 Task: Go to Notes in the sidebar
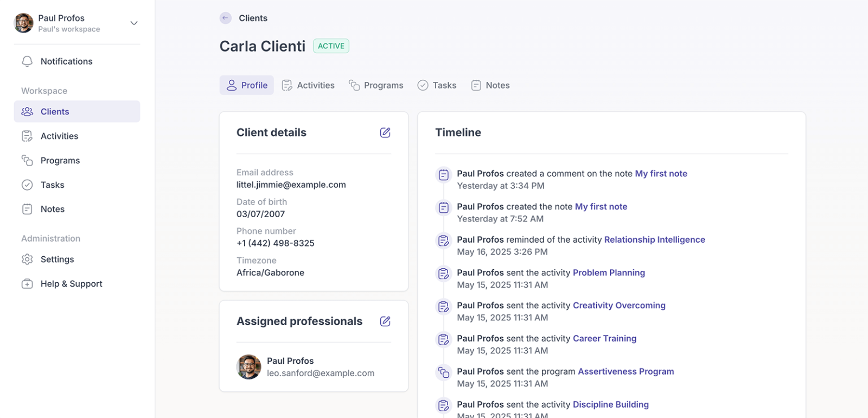click(x=52, y=209)
